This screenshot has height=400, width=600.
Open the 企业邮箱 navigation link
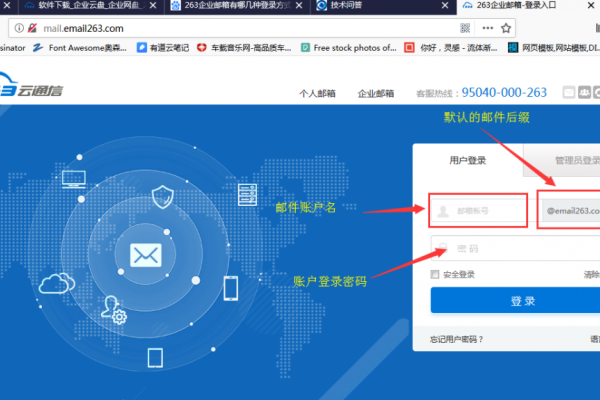click(x=373, y=93)
